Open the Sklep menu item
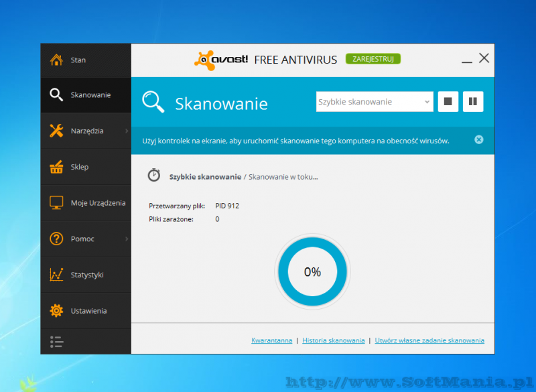The image size is (536, 392). (86, 167)
